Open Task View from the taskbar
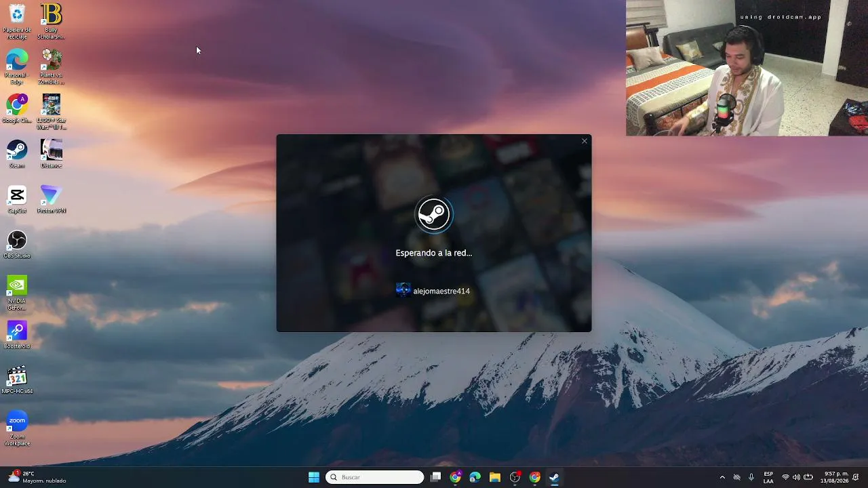This screenshot has width=868, height=488. click(x=436, y=477)
